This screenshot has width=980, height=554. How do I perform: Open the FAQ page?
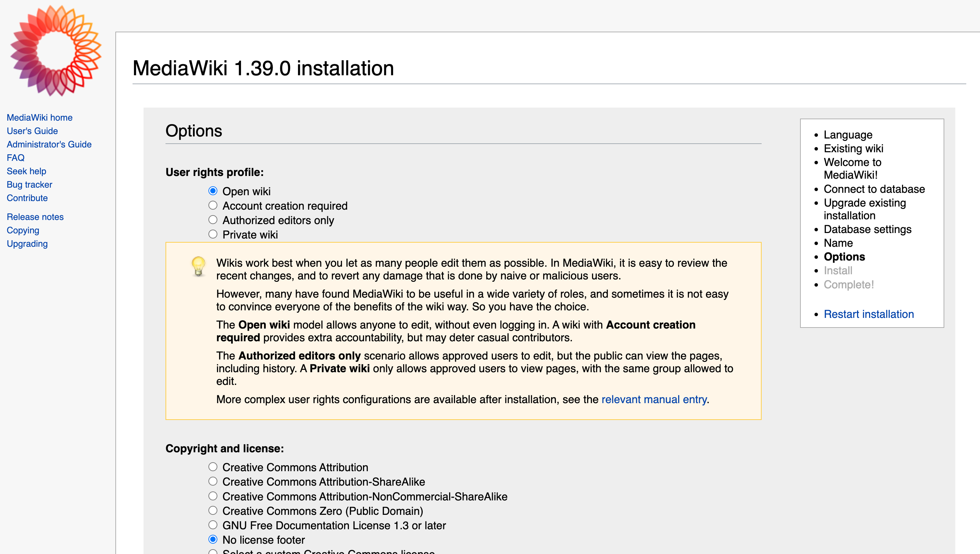click(x=15, y=158)
